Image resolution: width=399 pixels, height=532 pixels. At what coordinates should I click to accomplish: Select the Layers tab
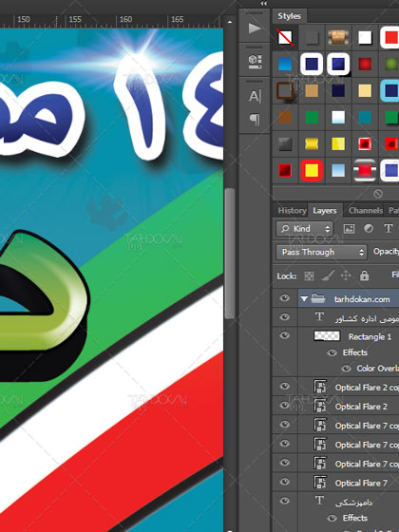coord(325,211)
